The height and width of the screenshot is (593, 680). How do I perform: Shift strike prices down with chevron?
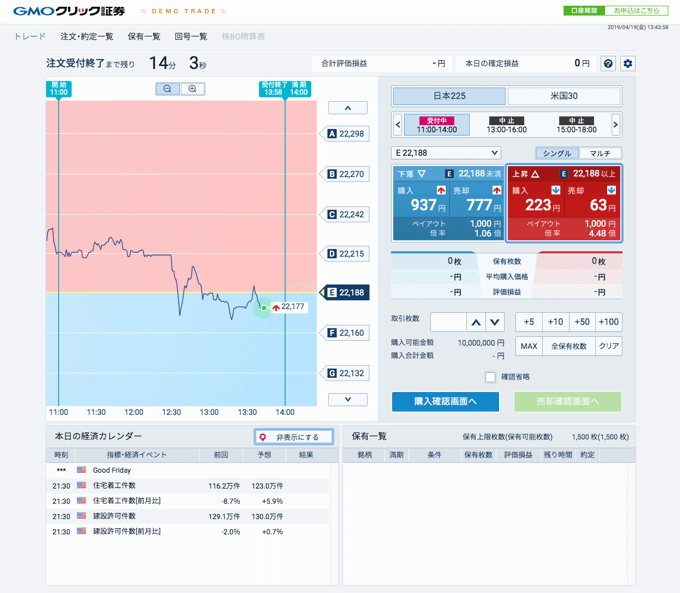348,400
